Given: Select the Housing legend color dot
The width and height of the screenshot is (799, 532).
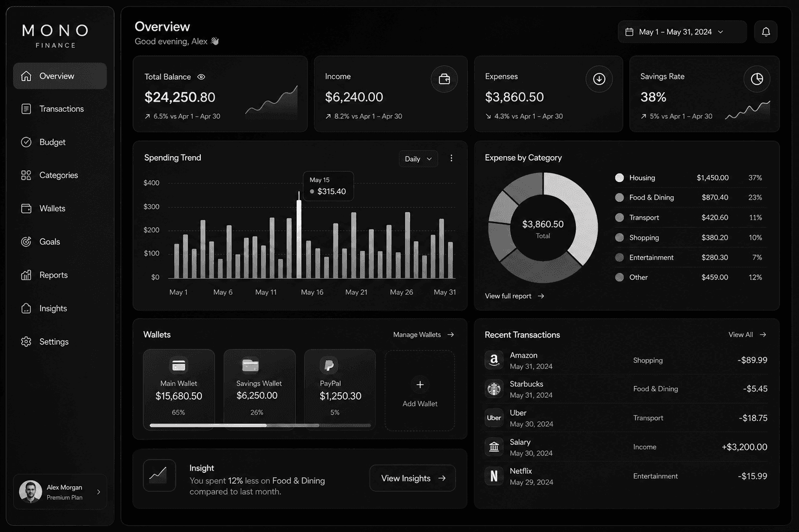Looking at the screenshot, I should (x=619, y=178).
